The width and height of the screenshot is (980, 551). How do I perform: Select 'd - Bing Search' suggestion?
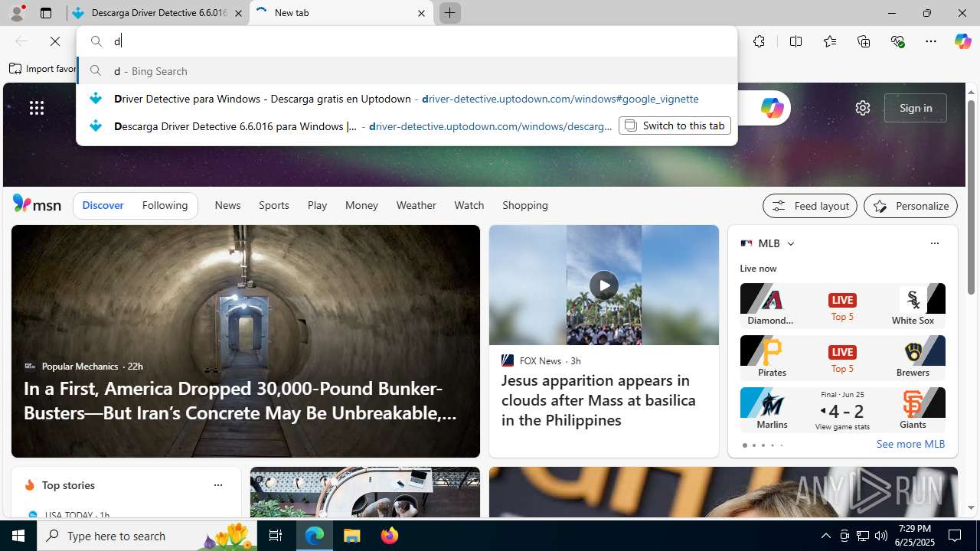pos(407,70)
